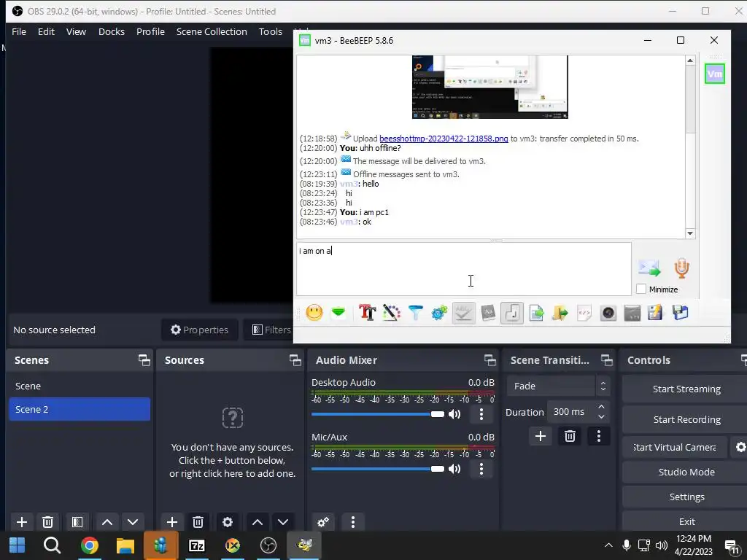Open the File menu in OBS
Screen dimensions: 747x560
point(19,31)
